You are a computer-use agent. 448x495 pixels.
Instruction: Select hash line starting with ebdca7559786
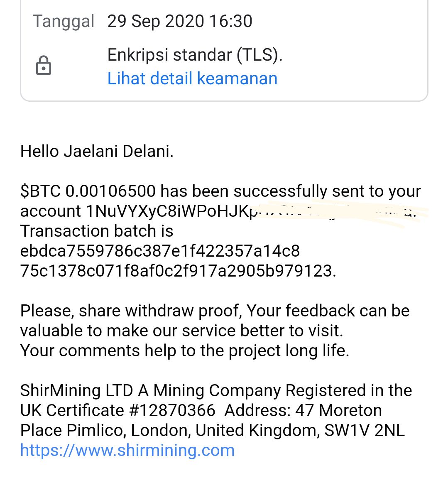coord(160,251)
